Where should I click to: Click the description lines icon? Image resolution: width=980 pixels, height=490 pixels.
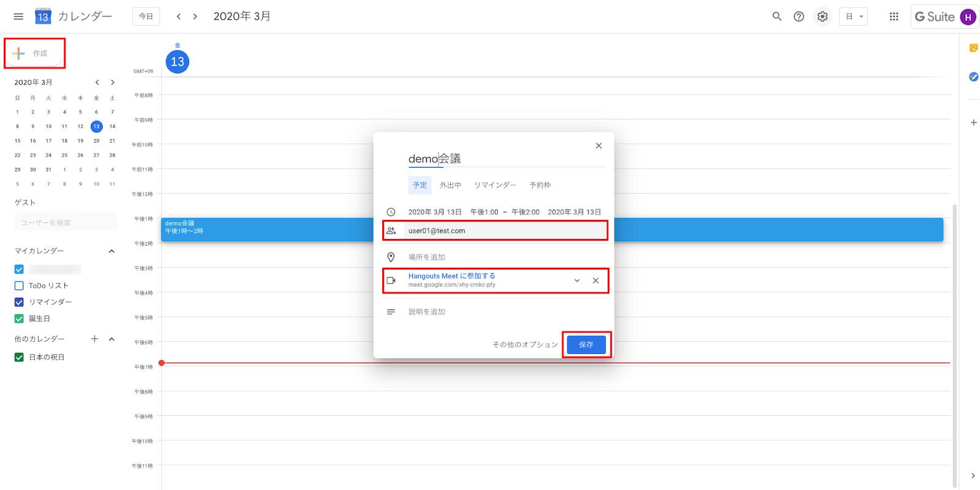coord(391,312)
